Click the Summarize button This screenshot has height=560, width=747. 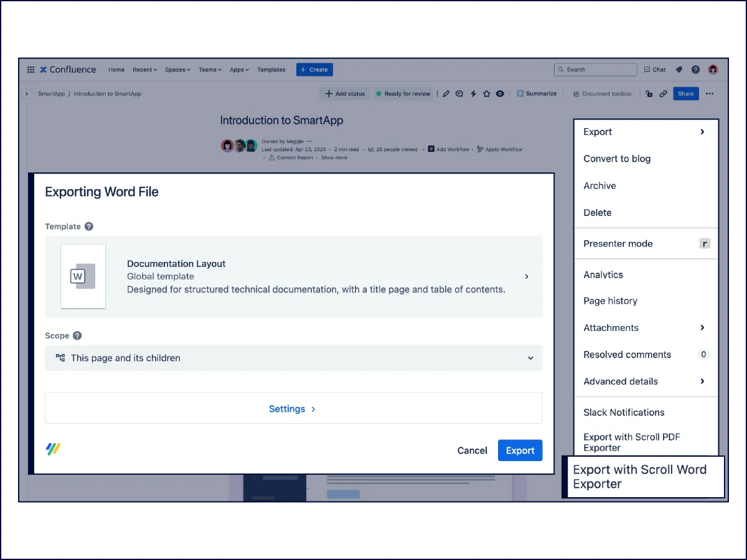tap(537, 94)
